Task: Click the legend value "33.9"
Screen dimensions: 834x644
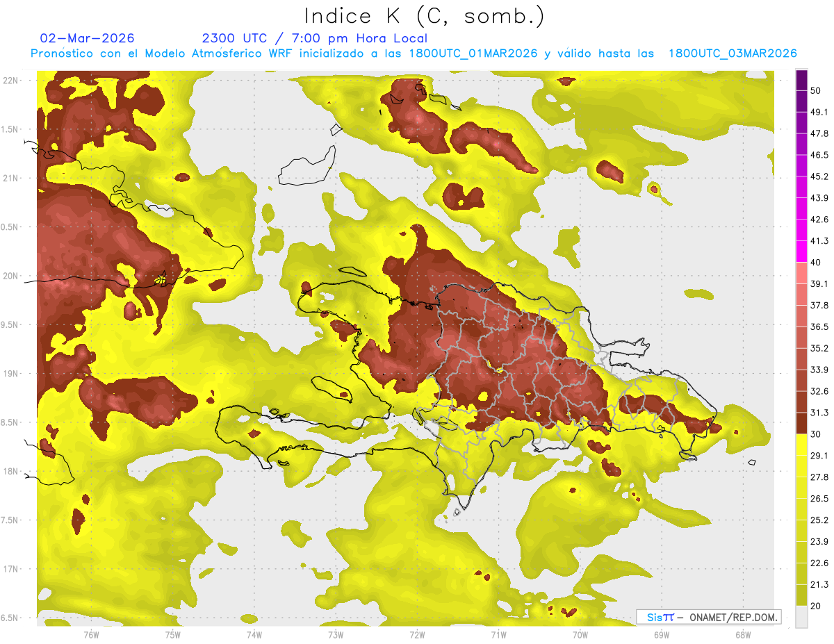Action: click(819, 370)
